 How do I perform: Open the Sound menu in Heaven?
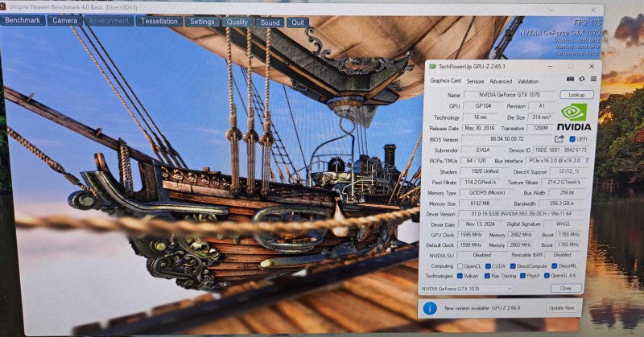point(270,23)
